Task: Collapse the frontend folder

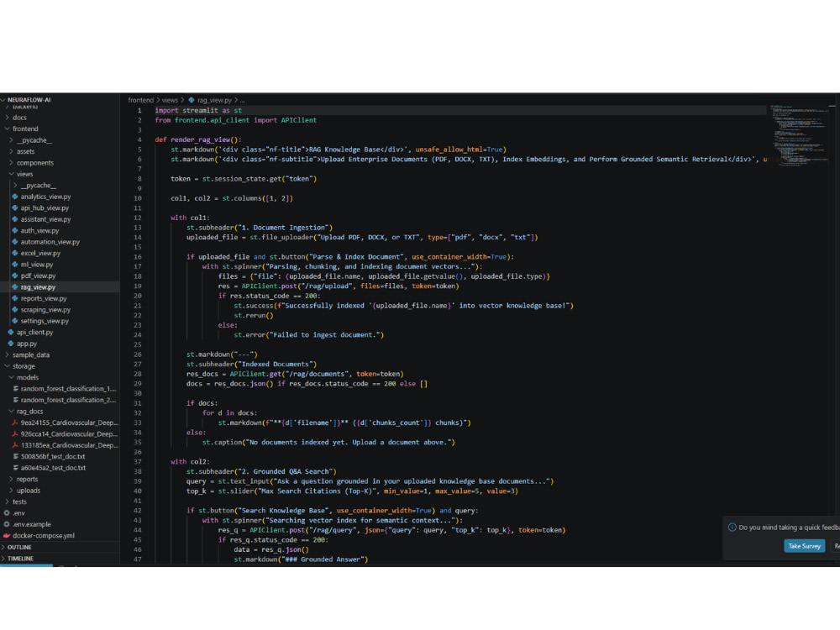Action: [7, 129]
